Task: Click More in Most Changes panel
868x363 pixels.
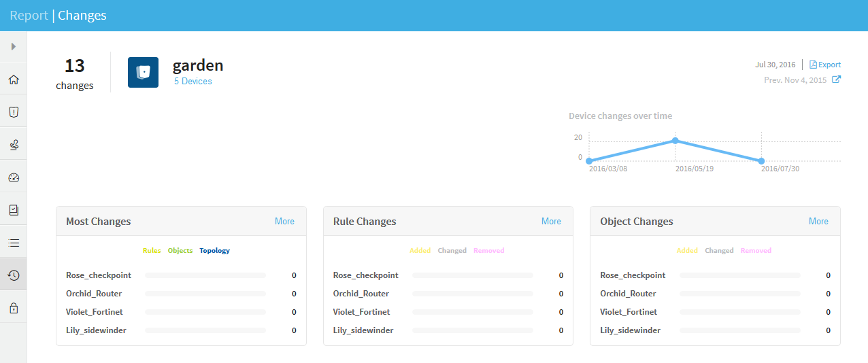Action: pos(284,222)
